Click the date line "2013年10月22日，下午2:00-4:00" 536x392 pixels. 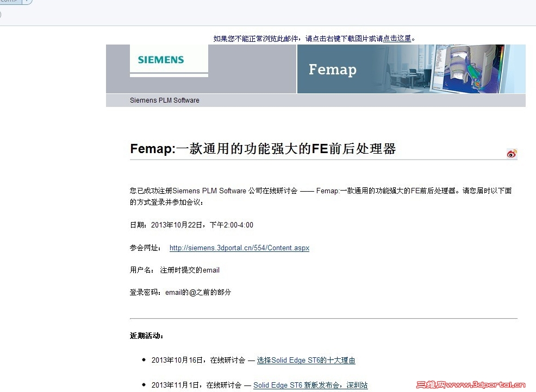click(191, 225)
